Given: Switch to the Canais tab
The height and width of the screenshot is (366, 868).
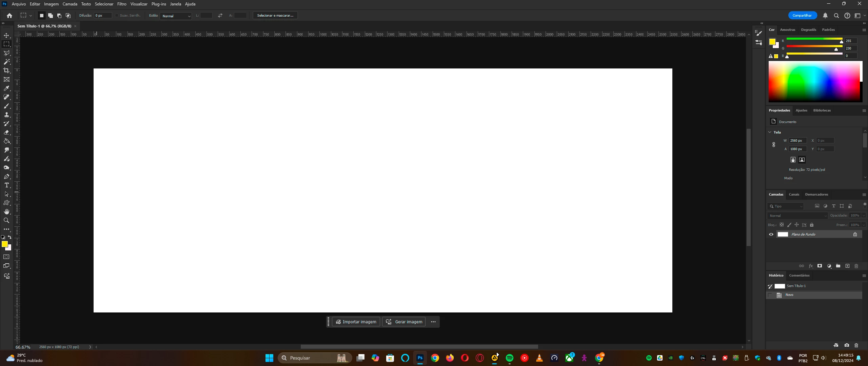Looking at the screenshot, I should (x=794, y=195).
